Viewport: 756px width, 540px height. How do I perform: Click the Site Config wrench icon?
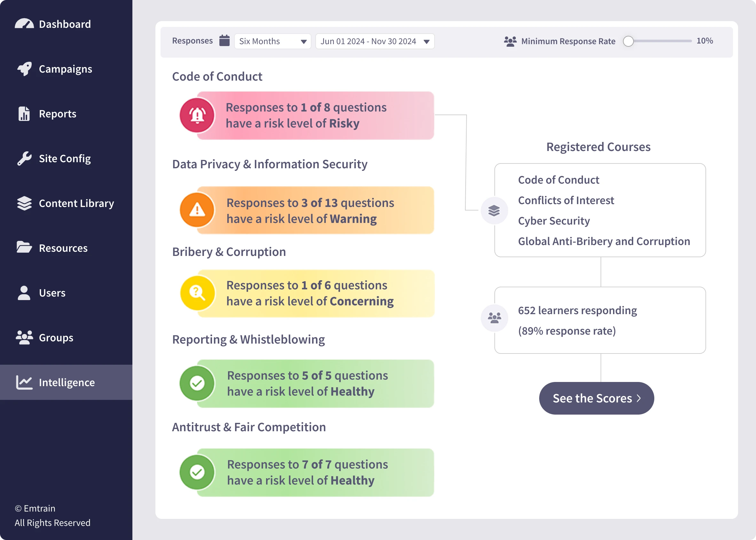[24, 159]
